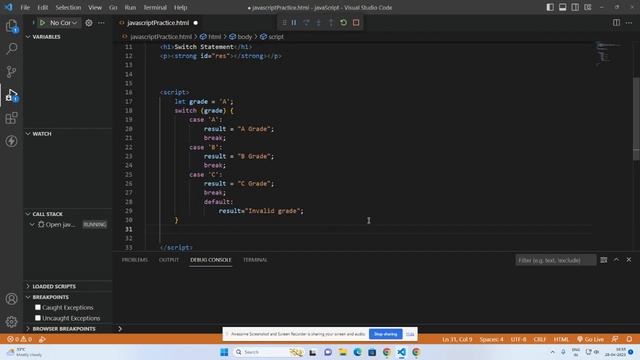Viewport: 640px width, 360px height.
Task: Select the javascriptPractice.html editor tab
Action: coord(158,23)
